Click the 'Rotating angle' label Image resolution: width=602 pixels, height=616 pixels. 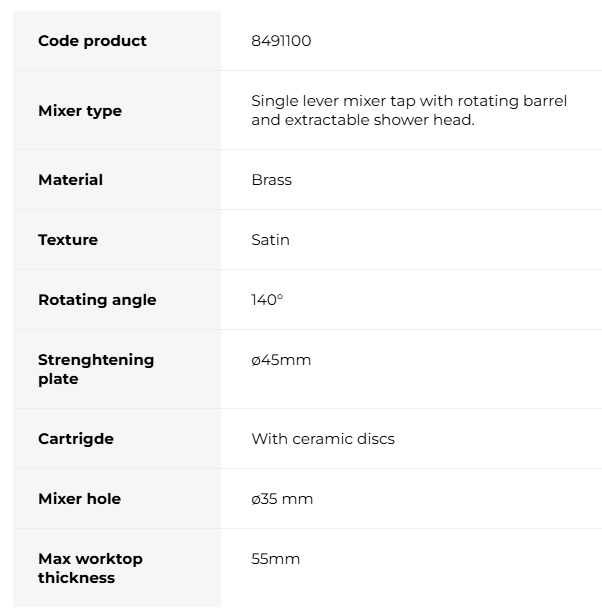click(97, 300)
